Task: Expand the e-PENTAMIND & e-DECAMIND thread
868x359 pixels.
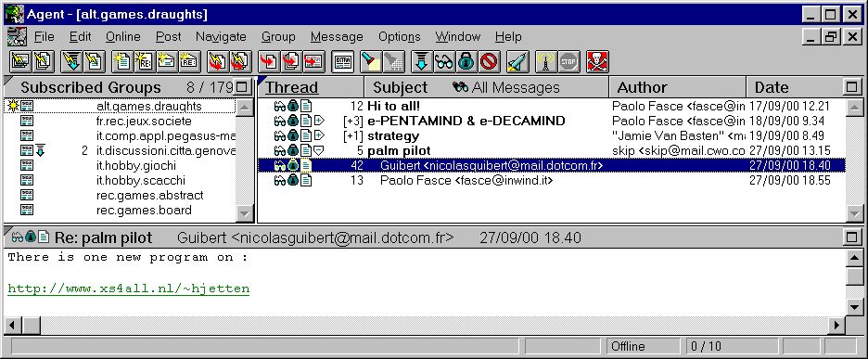Action: 319,121
